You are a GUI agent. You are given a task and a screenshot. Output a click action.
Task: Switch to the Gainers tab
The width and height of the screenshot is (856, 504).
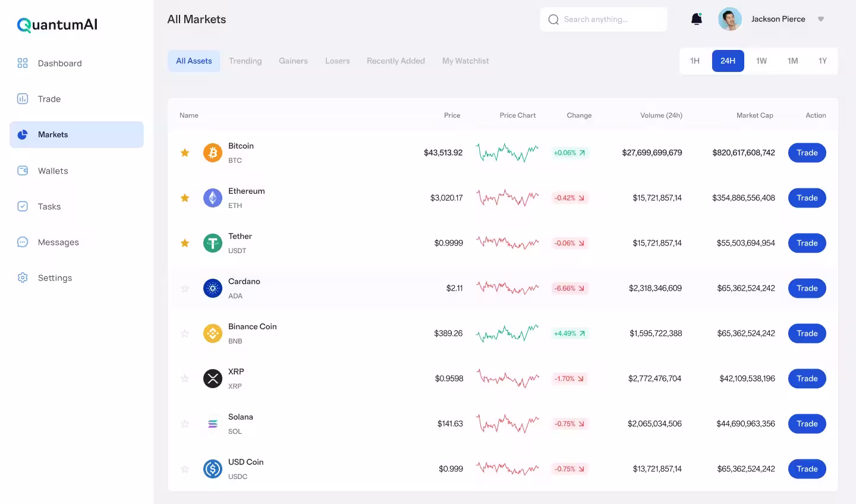[x=293, y=61]
